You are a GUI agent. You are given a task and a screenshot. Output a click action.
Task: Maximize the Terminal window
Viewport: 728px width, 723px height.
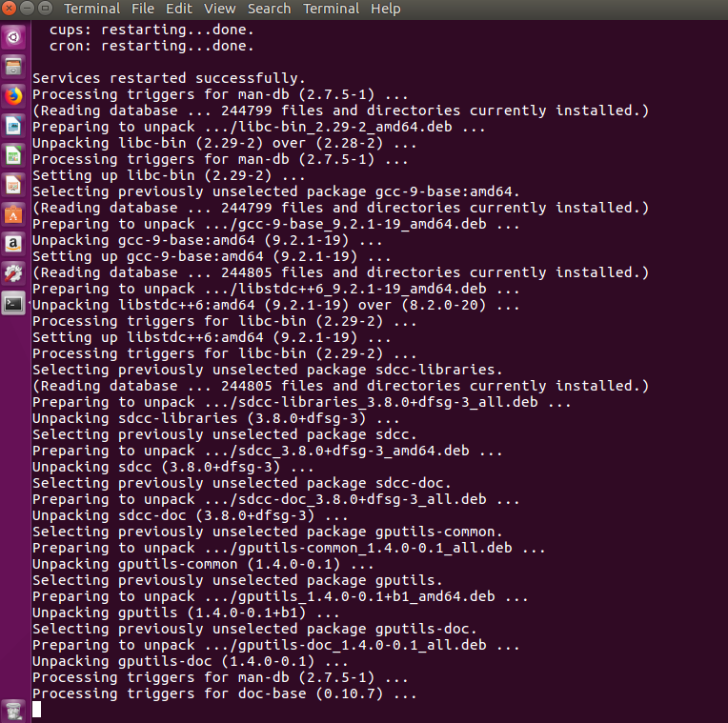click(x=45, y=9)
